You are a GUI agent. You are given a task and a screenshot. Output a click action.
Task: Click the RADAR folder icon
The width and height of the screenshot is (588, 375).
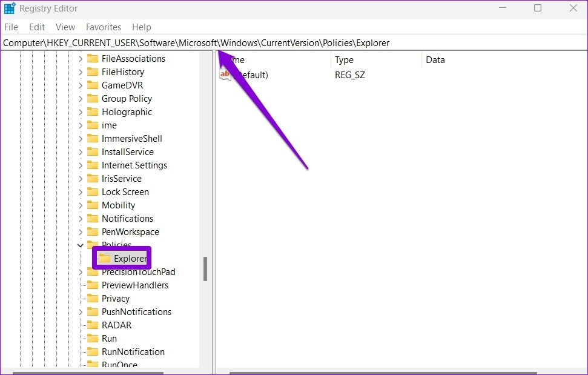(x=93, y=325)
